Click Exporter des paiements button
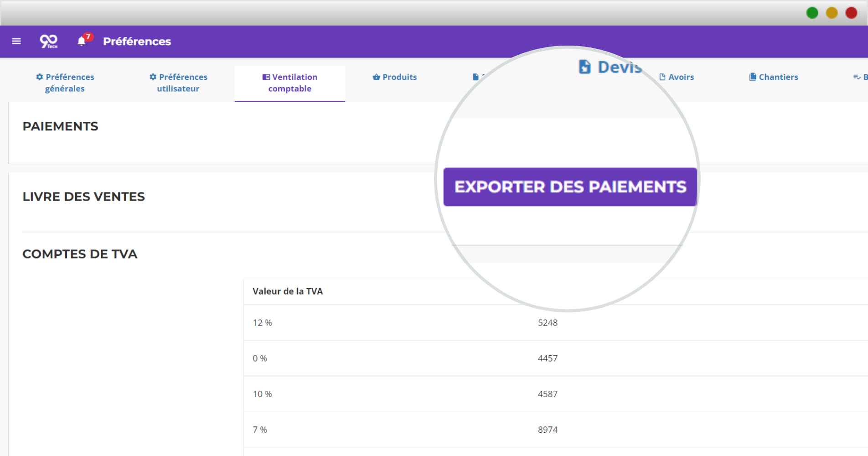This screenshot has height=456, width=868. click(x=570, y=187)
